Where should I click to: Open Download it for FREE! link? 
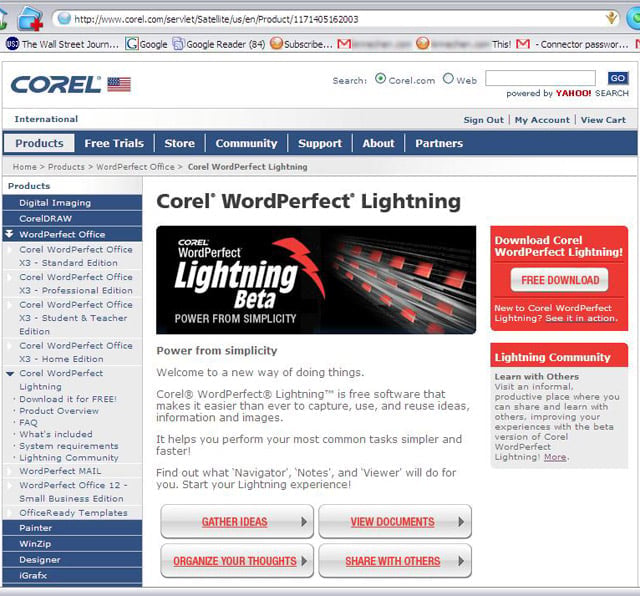pyautogui.click(x=68, y=399)
